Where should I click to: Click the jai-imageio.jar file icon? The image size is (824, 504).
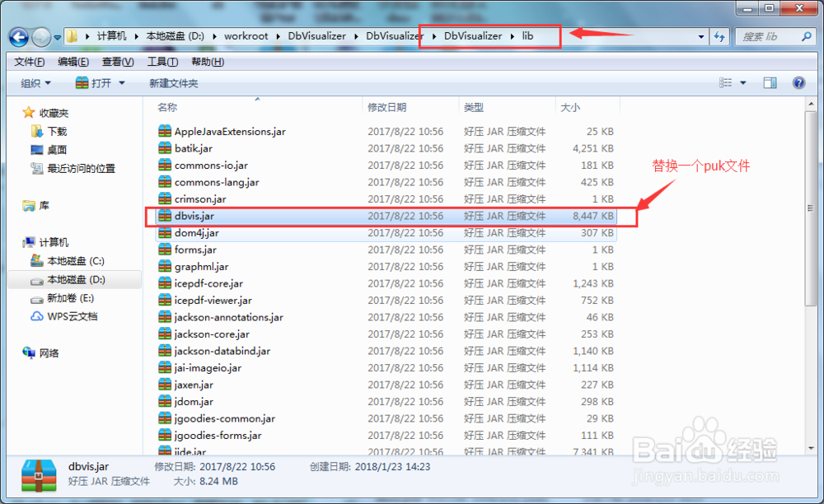[165, 367]
